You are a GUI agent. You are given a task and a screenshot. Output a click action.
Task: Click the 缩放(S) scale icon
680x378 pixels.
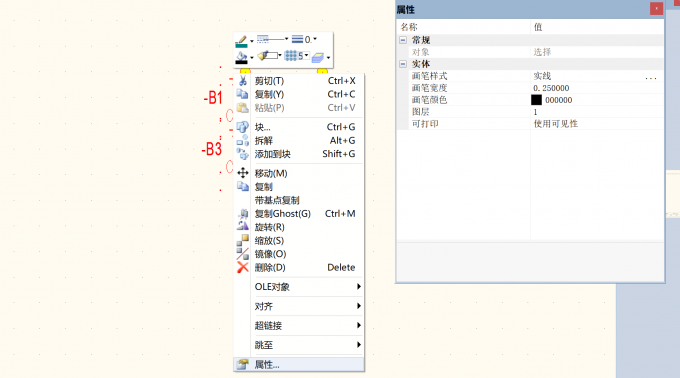coord(243,240)
